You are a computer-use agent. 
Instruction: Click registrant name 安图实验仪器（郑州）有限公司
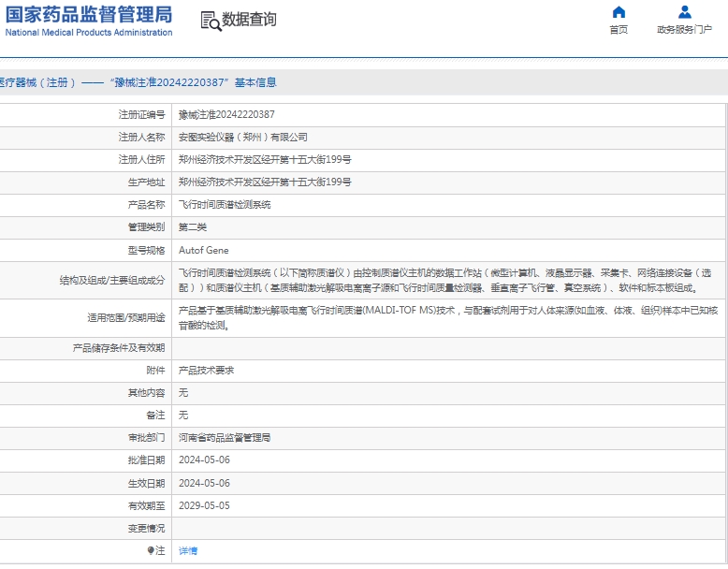tap(242, 138)
